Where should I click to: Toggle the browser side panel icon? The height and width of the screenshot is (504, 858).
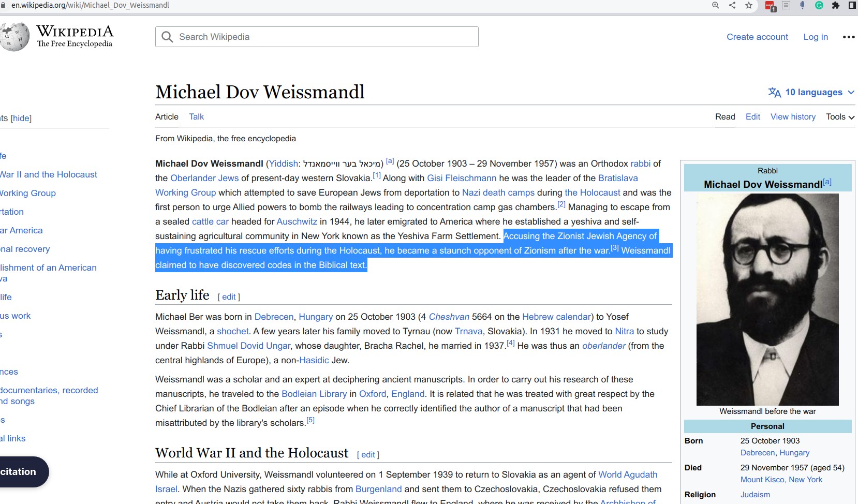(852, 5)
